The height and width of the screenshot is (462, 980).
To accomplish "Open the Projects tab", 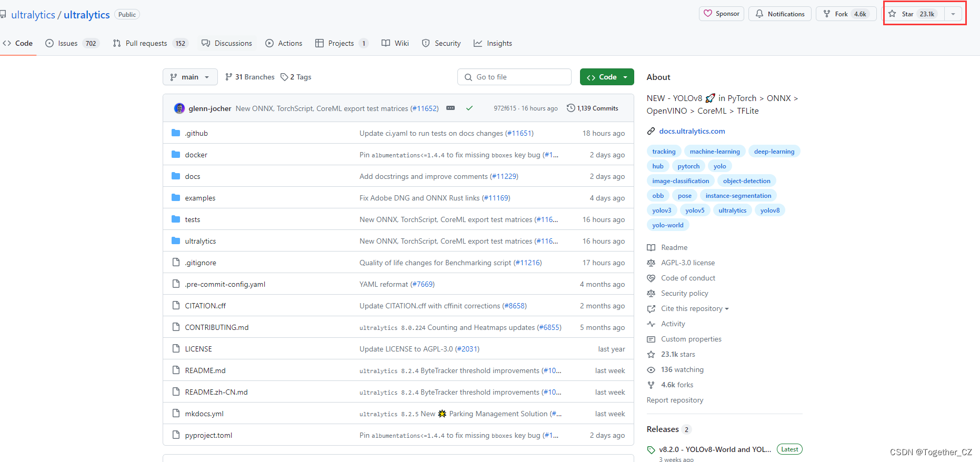I will click(x=341, y=43).
